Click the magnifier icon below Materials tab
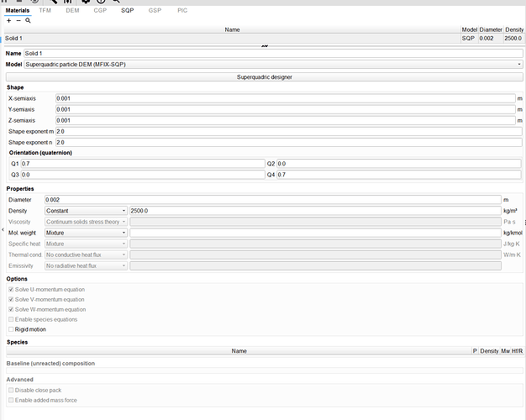This screenshot has width=526, height=420. (x=28, y=19)
